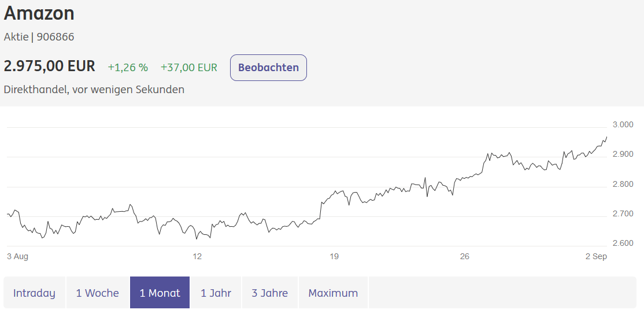Open the 3 Jahre time range
This screenshot has width=644, height=317.
point(269,293)
